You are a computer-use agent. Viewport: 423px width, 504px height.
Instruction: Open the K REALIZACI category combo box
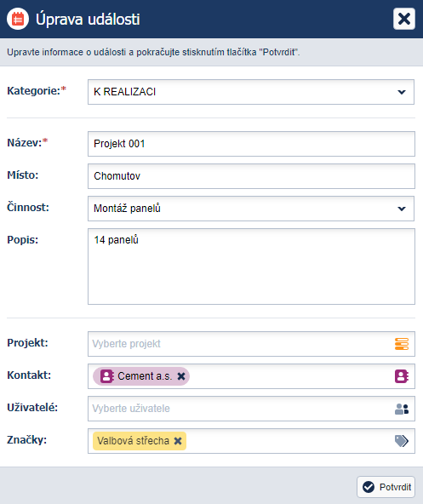251,92
